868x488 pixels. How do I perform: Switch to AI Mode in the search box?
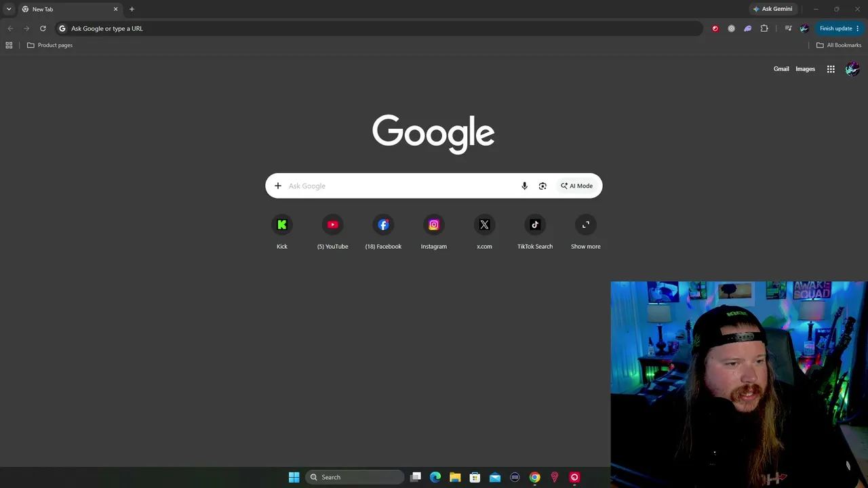(576, 186)
